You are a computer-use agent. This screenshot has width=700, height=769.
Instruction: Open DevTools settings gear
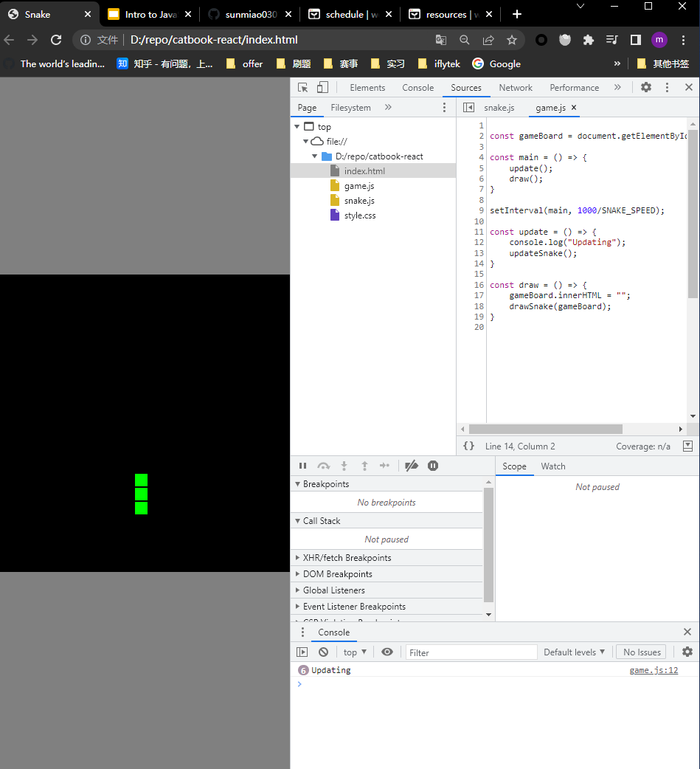(646, 87)
